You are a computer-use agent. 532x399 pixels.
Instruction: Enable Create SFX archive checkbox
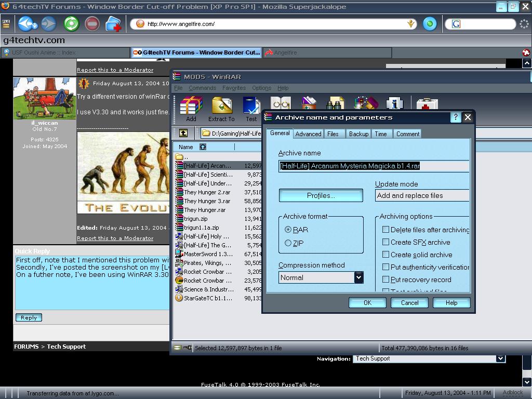[x=385, y=242]
